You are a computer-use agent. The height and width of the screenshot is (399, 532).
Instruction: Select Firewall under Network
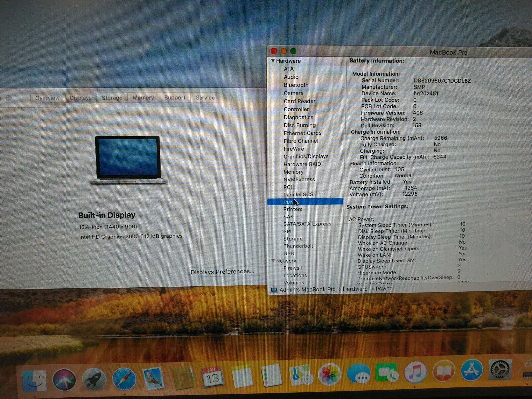(293, 268)
